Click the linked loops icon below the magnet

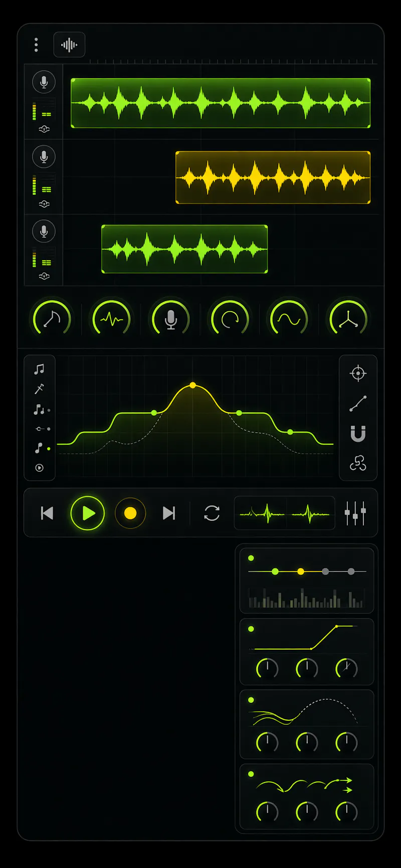click(358, 463)
